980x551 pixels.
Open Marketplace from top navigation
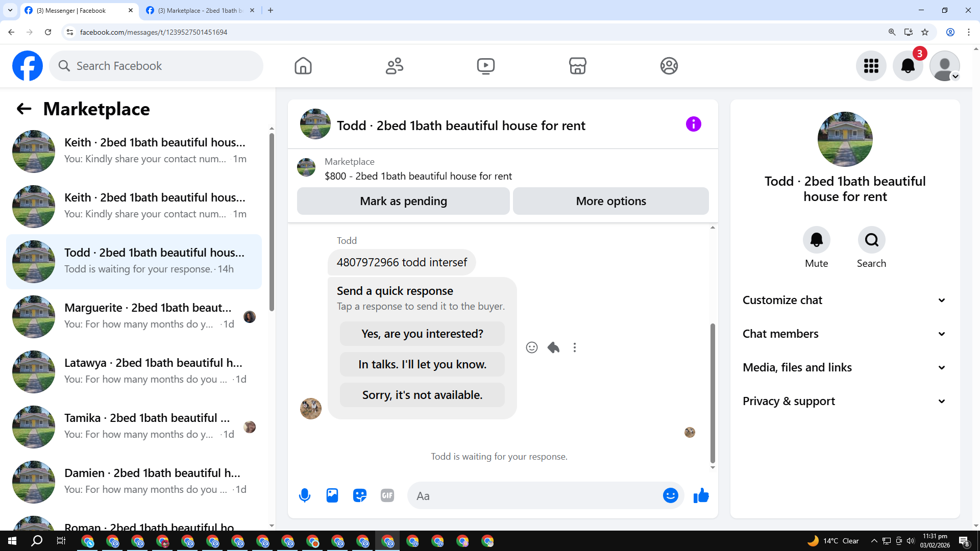click(577, 66)
